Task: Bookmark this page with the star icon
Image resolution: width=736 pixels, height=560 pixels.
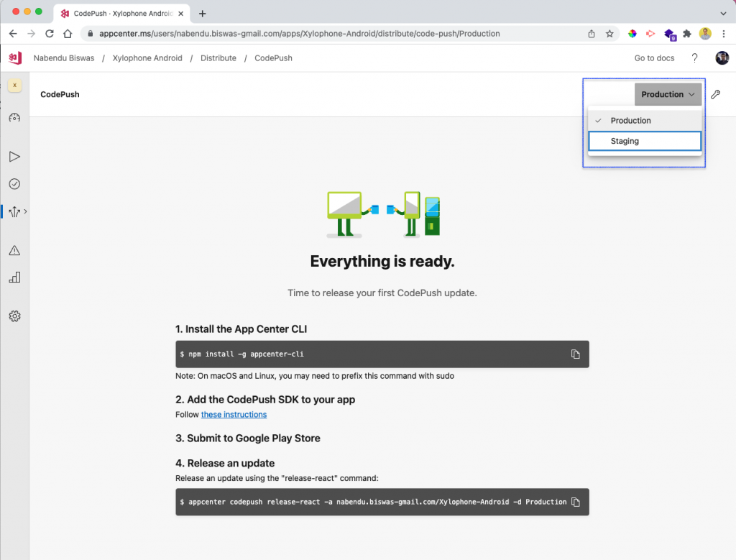Action: coord(609,33)
